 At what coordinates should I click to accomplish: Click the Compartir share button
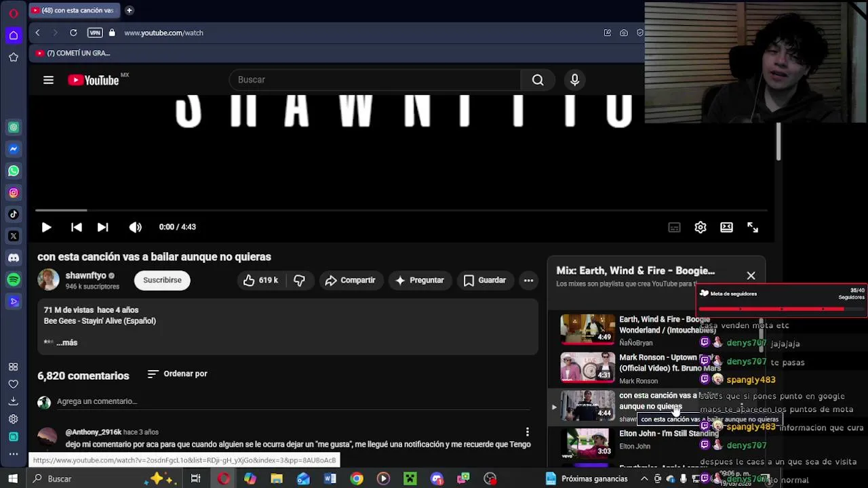pos(350,281)
